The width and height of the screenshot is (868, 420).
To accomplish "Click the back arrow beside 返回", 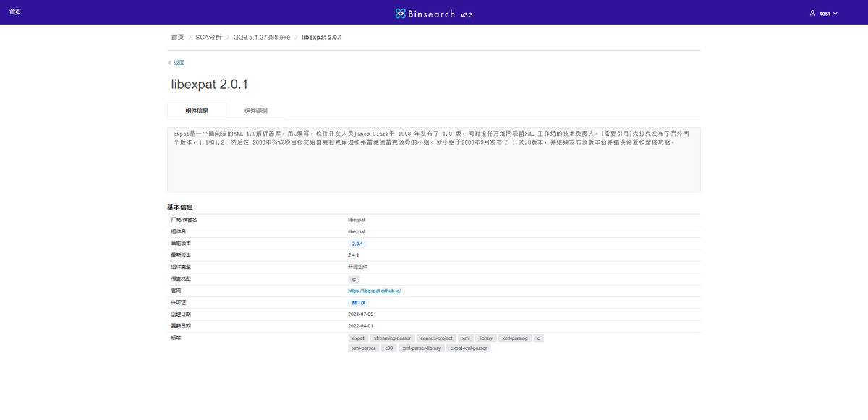I will (169, 63).
